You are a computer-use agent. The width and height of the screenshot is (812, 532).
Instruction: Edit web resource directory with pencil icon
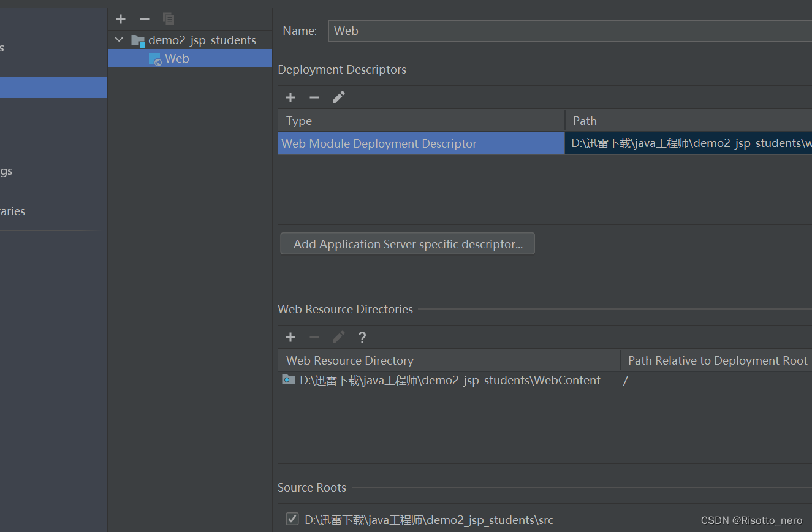(339, 336)
